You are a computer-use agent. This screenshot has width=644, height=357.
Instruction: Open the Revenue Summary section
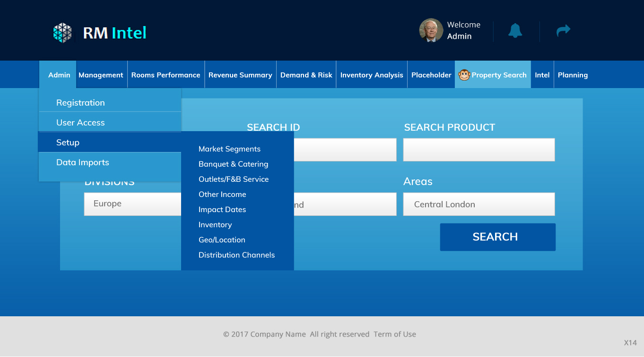pyautogui.click(x=240, y=74)
